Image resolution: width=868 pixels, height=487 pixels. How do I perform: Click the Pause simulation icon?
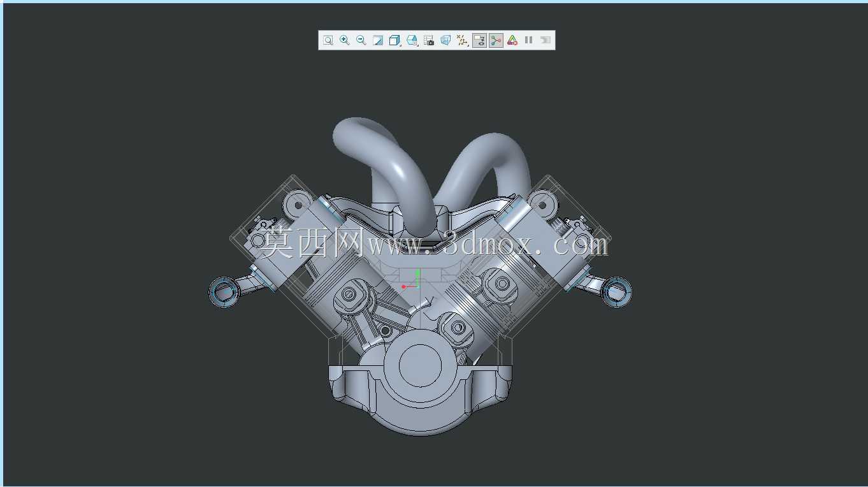click(528, 40)
